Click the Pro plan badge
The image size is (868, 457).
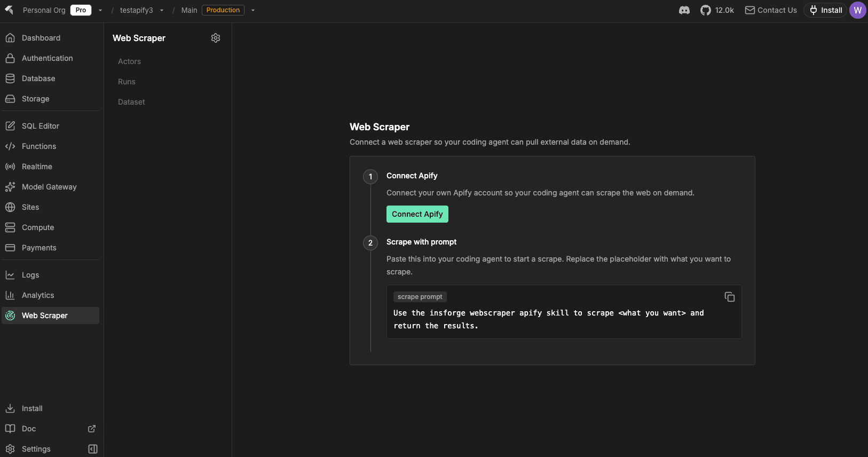(x=81, y=10)
